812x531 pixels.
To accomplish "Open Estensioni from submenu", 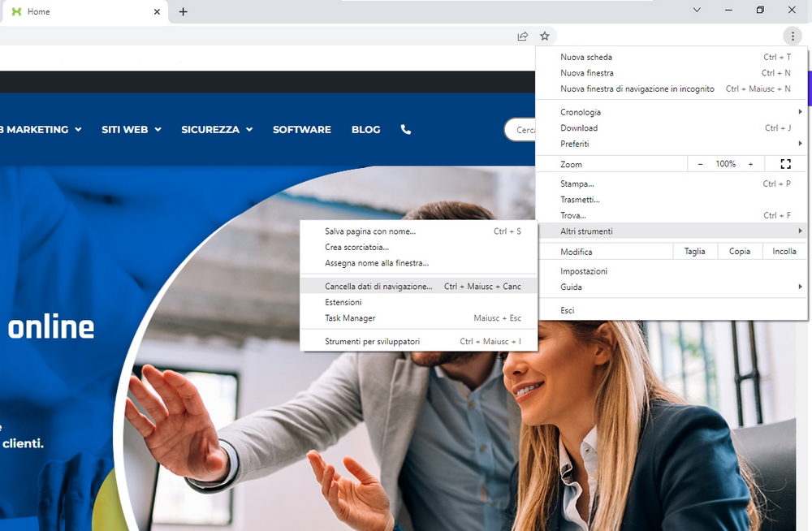I will [x=418, y=302].
